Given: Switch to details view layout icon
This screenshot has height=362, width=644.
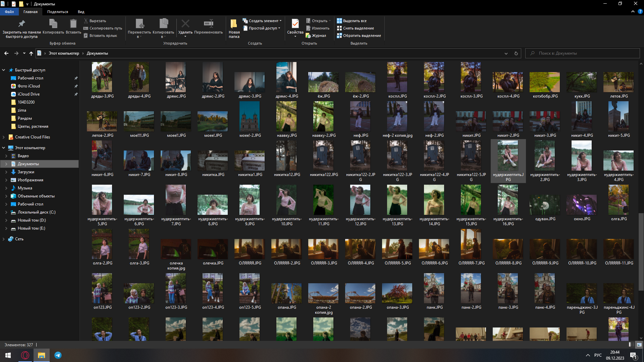Looking at the screenshot, I should point(631,345).
